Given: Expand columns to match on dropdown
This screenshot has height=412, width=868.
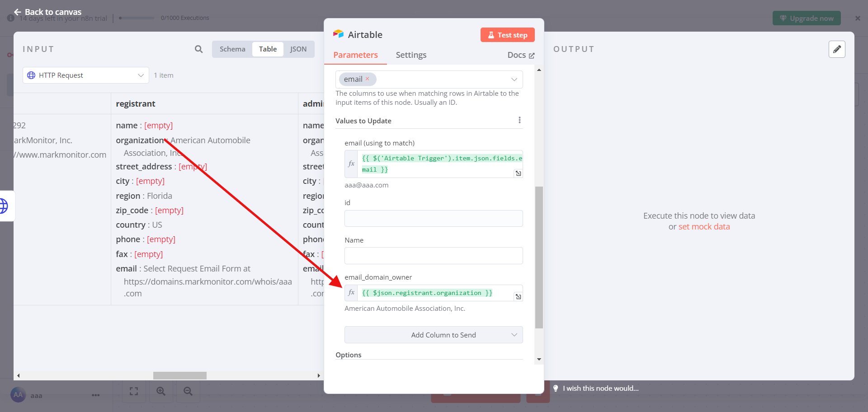Looking at the screenshot, I should pos(514,79).
